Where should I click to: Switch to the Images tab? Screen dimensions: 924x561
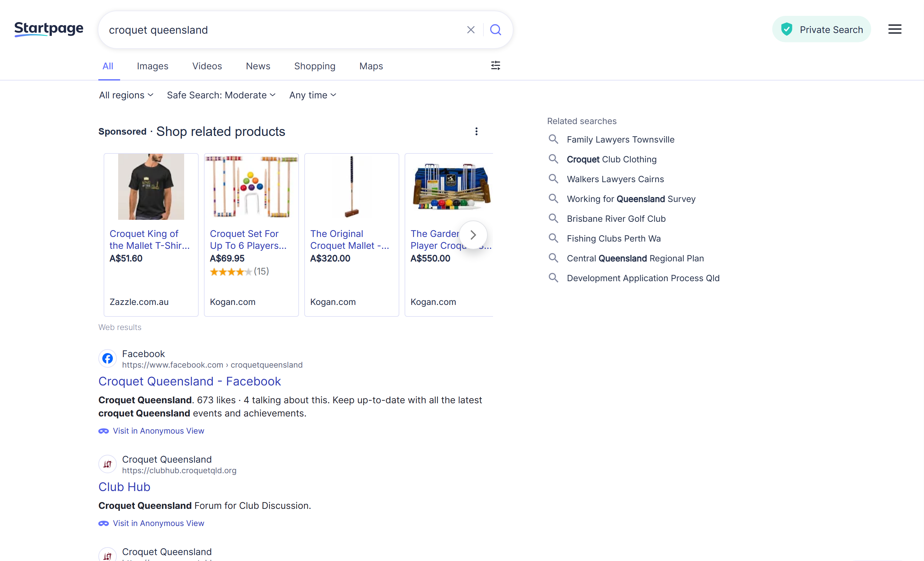pyautogui.click(x=152, y=66)
